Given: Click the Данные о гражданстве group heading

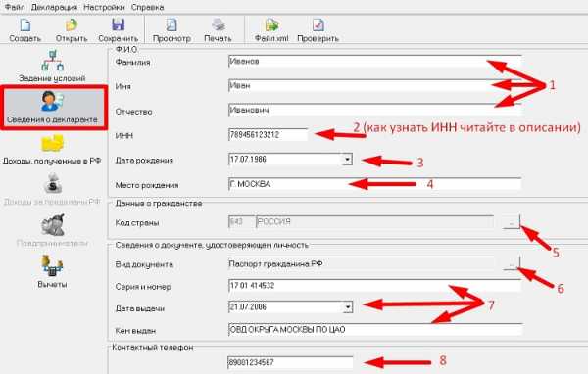Looking at the screenshot, I should [x=159, y=203].
